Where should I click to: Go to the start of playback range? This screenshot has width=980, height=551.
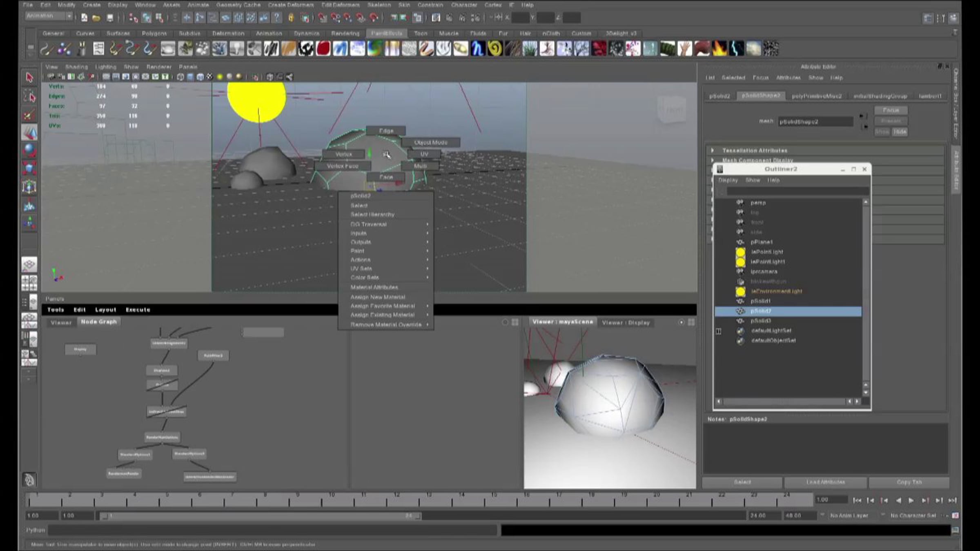pyautogui.click(x=857, y=500)
